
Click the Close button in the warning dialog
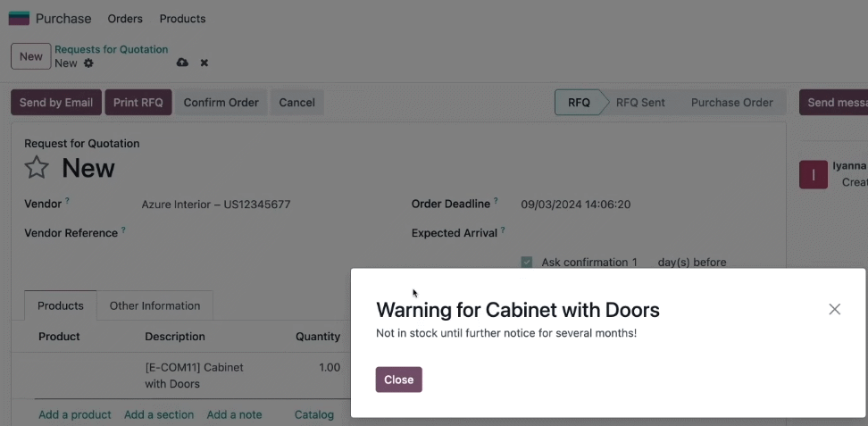point(398,380)
